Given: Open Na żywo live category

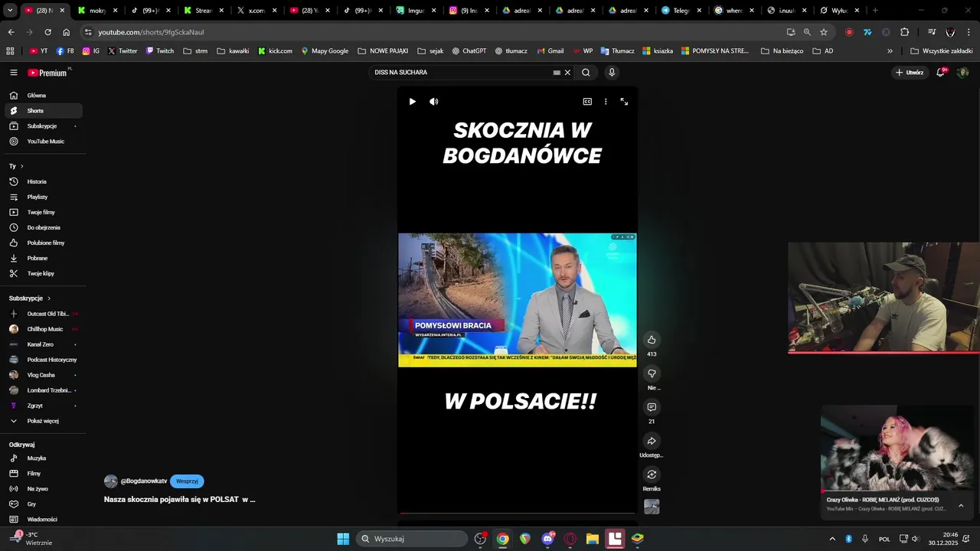Looking at the screenshot, I should pos(44,489).
